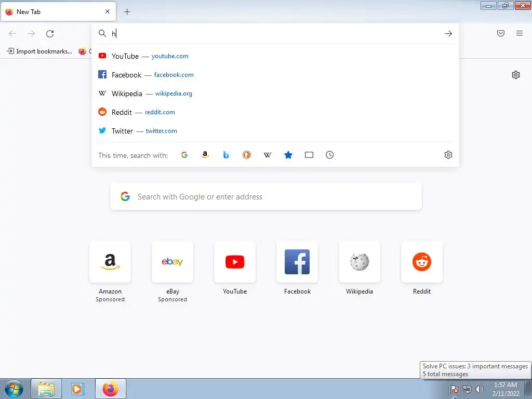Choose Wikipedia suggestion in dropdown
Viewport: 532px width, 399px height.
coord(275,94)
